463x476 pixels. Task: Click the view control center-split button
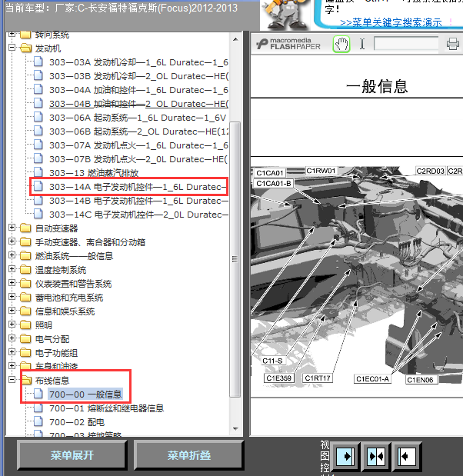[x=376, y=456]
